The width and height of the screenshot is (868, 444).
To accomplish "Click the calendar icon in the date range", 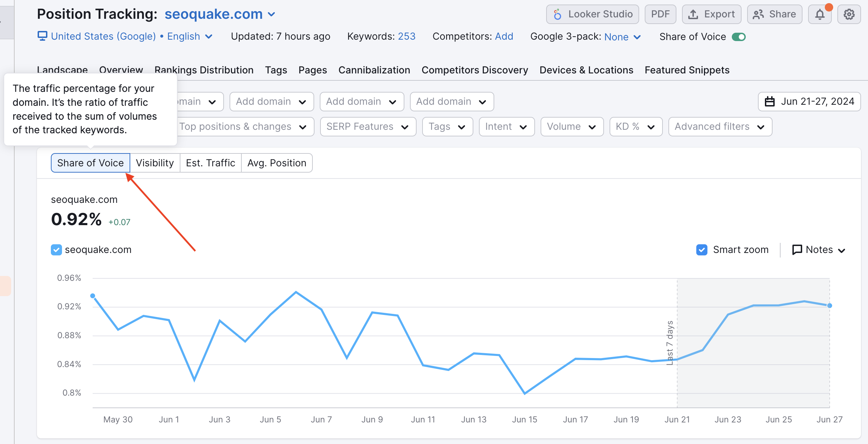I will (x=769, y=102).
